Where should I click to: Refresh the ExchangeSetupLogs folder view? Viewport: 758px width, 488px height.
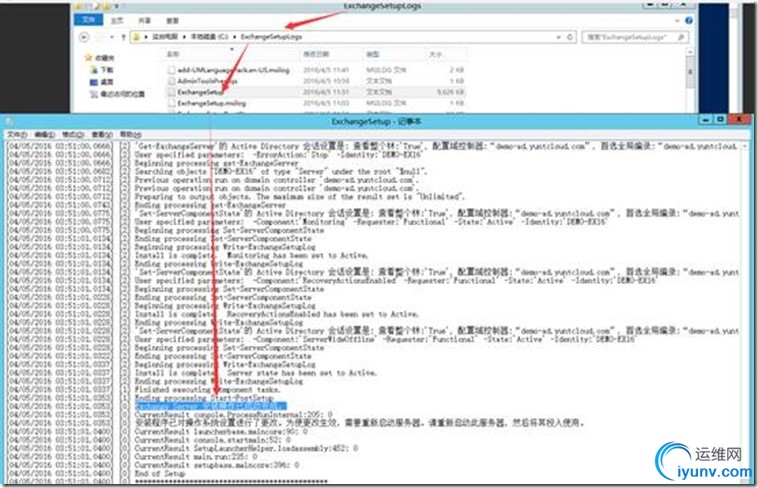coord(570,37)
